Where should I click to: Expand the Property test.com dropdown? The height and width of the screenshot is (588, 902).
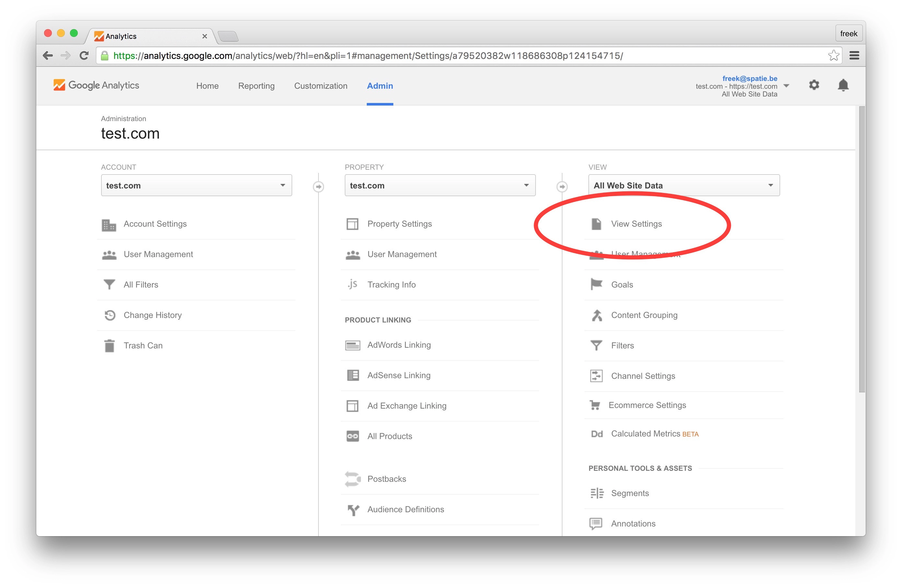pyautogui.click(x=440, y=185)
